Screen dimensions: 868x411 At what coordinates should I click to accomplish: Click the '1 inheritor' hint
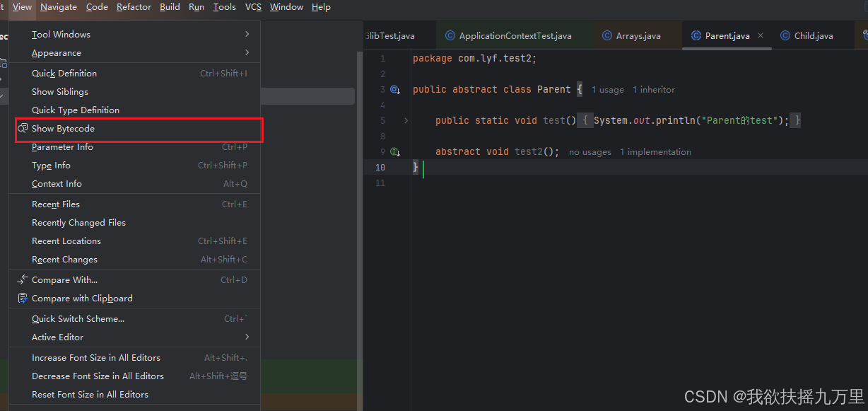654,90
